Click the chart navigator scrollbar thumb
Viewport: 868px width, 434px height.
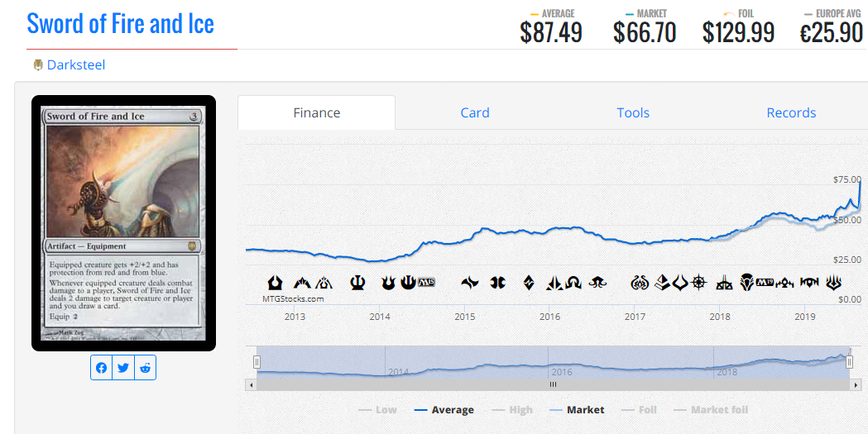pos(553,384)
